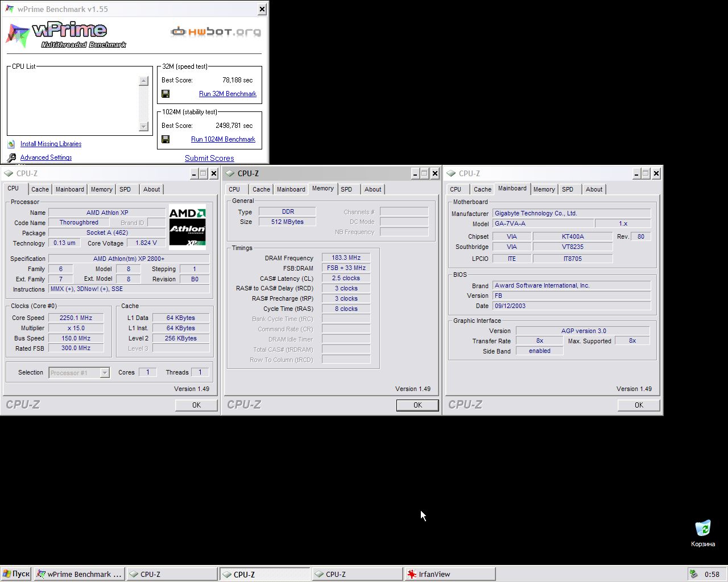Click OK in the CPU-Z window showing the Memory tab
728x582 pixels.
click(417, 405)
